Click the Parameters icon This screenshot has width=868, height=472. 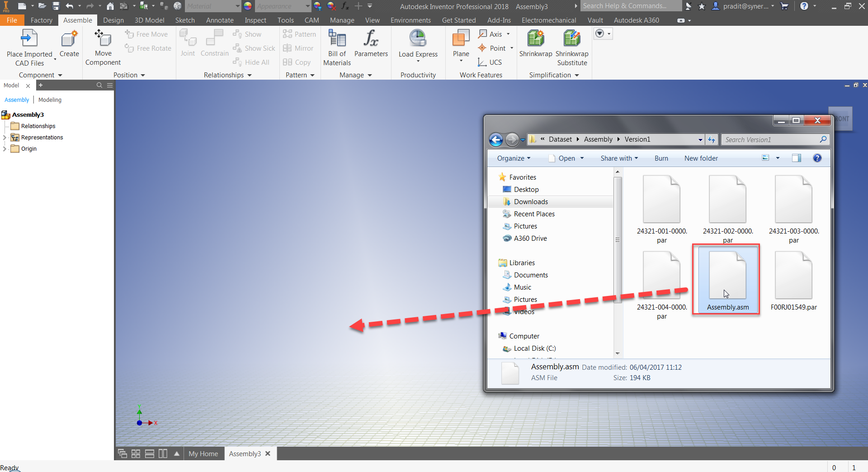pos(371,41)
